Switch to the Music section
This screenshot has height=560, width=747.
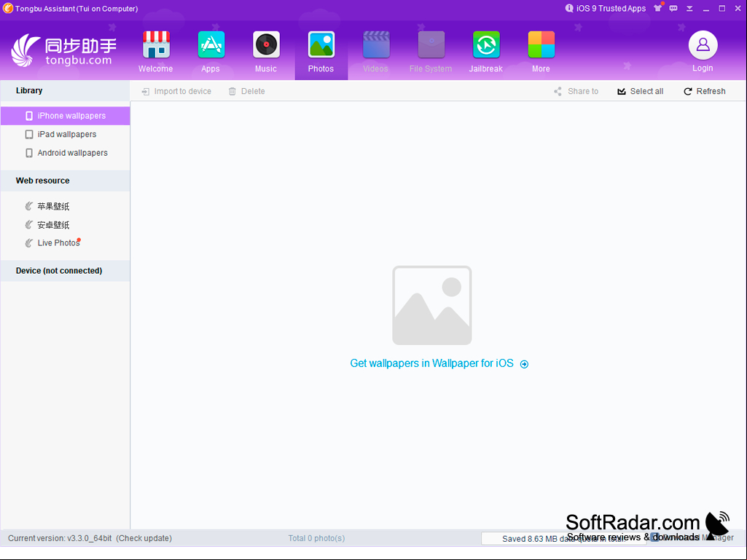[x=266, y=52]
